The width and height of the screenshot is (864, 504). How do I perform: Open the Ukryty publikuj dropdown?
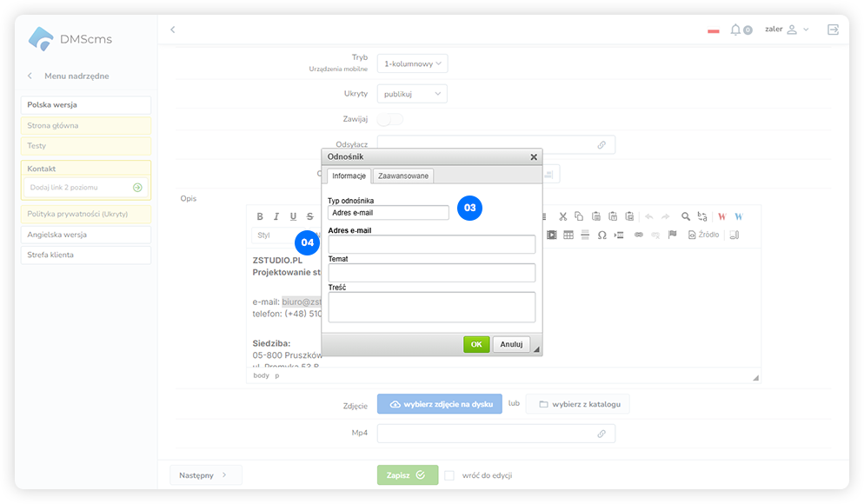[x=412, y=94]
